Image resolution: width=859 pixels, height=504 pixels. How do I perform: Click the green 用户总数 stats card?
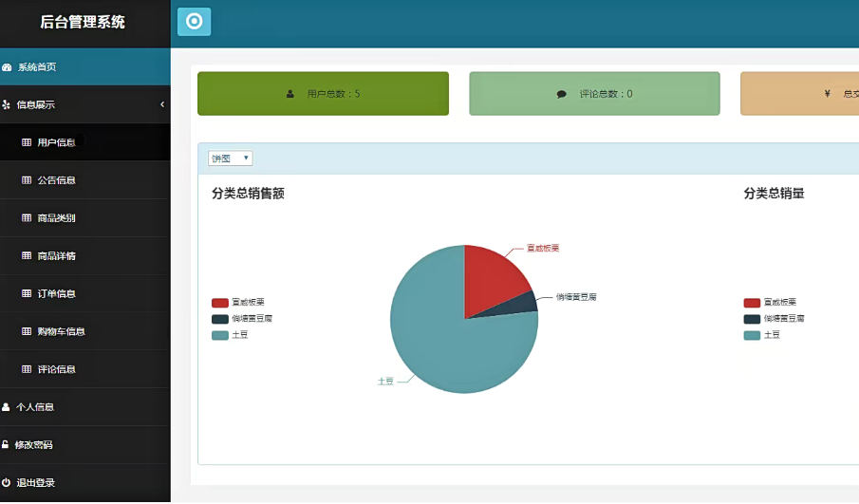tap(324, 94)
